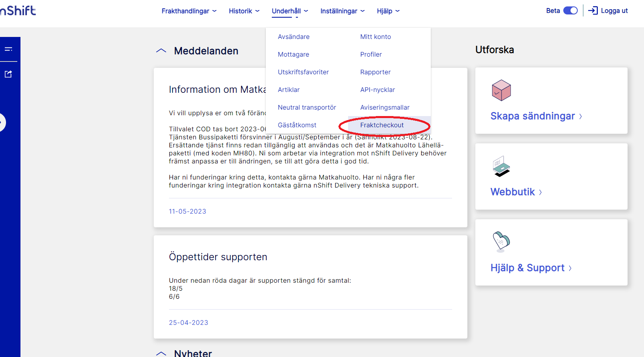
Task: Open Utskriftsfavoriter menu entry
Action: click(303, 72)
